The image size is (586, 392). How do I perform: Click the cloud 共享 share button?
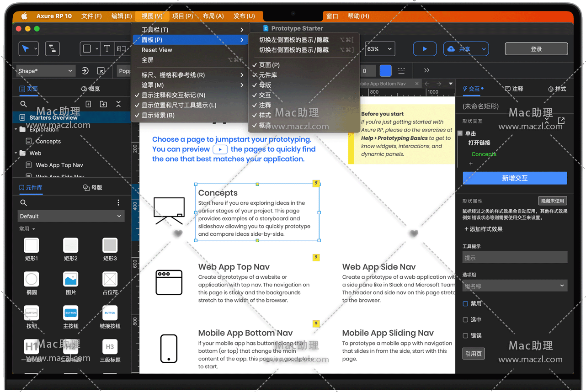(x=466, y=49)
